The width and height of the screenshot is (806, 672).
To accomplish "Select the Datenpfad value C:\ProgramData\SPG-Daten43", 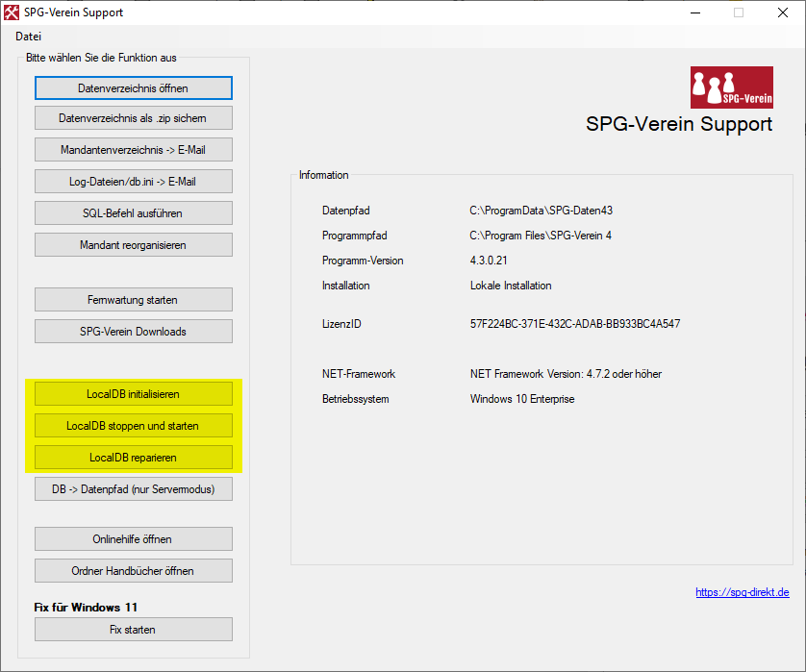I will (541, 211).
